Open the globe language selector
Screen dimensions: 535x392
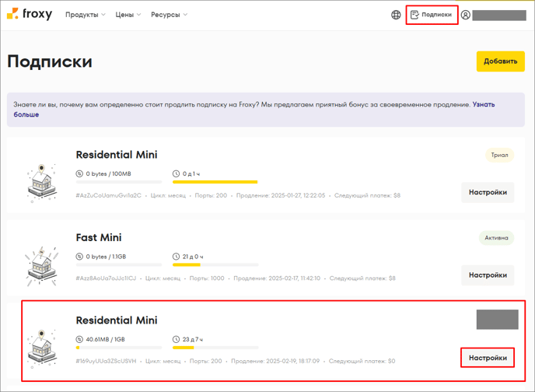click(x=396, y=15)
